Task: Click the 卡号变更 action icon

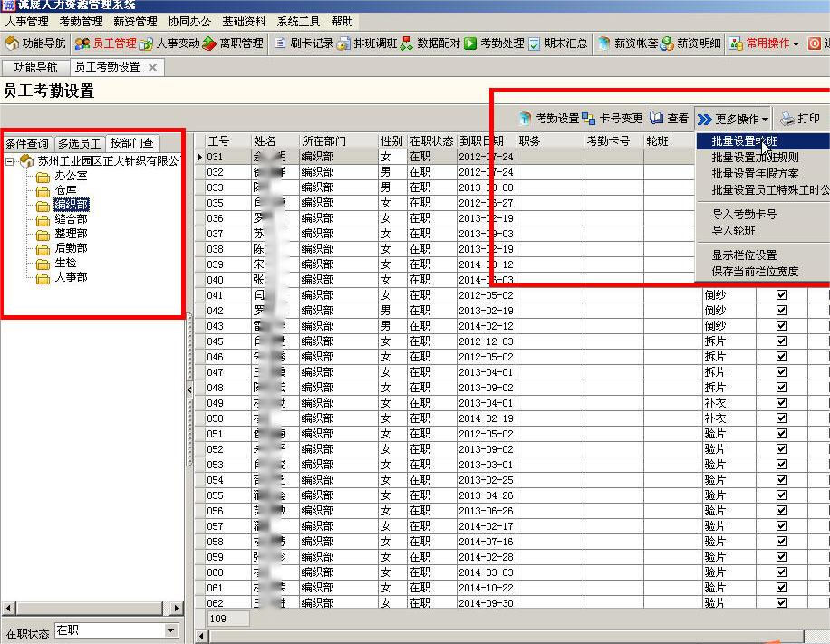Action: (x=589, y=118)
